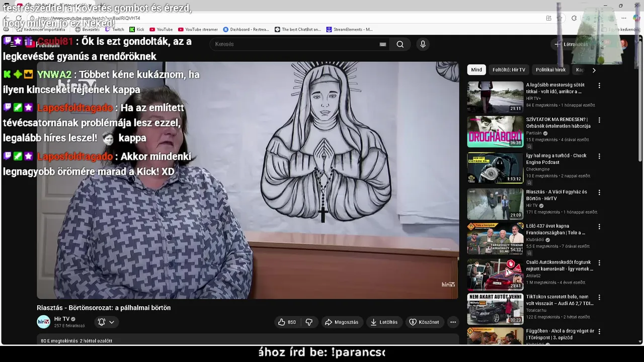
Task: Click video title 'Riasztás - Börtönsorozat: a pálhalmai börtön'
Action: pyautogui.click(x=104, y=308)
